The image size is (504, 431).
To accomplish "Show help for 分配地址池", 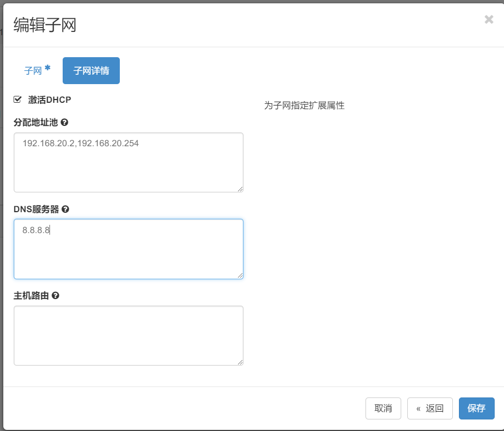I will (64, 123).
